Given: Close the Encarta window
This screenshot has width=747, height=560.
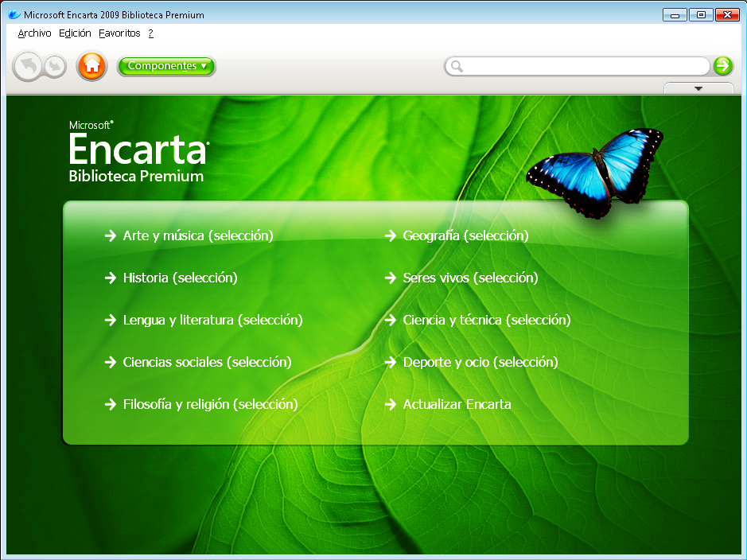Looking at the screenshot, I should pos(727,15).
